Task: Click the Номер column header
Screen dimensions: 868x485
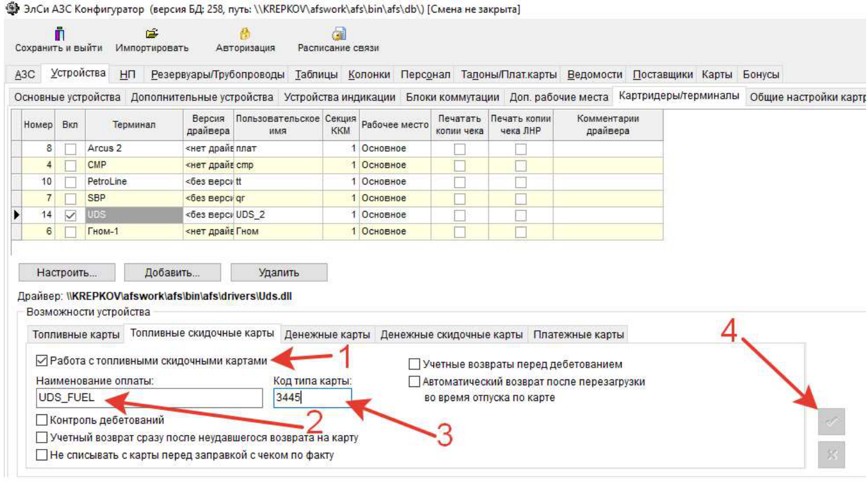Action: point(39,125)
